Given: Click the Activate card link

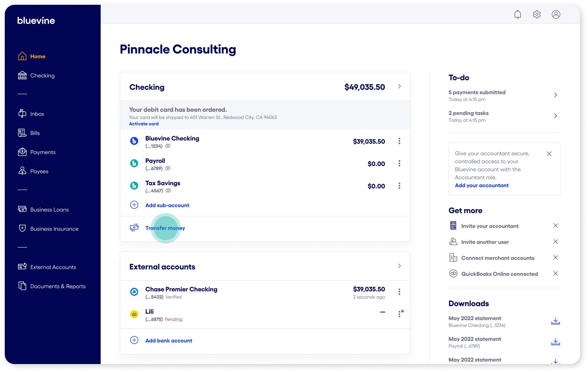Looking at the screenshot, I should 144,124.
